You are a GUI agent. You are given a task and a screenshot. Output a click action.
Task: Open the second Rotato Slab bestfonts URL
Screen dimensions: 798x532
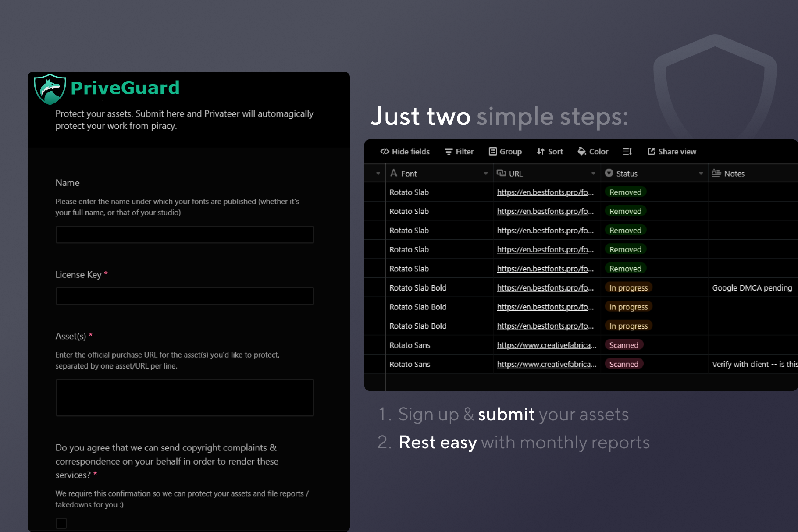[x=545, y=212]
